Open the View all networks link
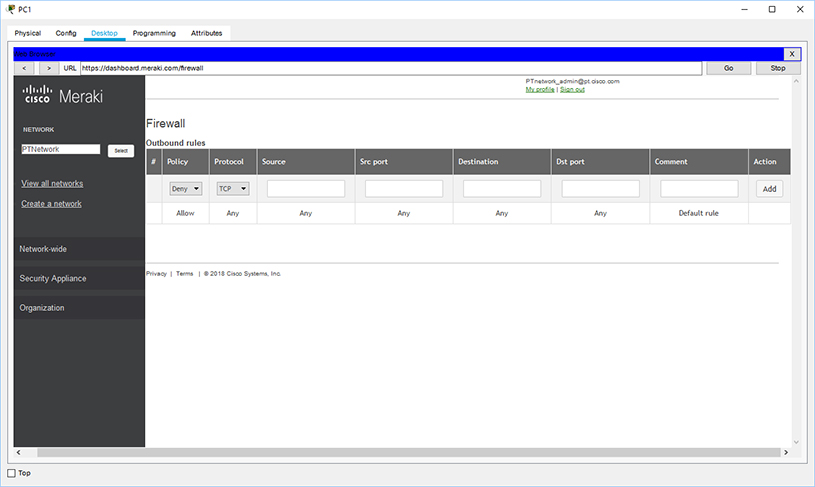Screen dimensions: 815x487 (52, 183)
